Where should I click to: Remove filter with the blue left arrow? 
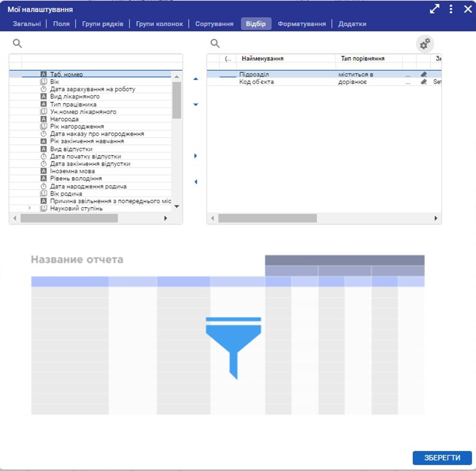click(x=195, y=182)
